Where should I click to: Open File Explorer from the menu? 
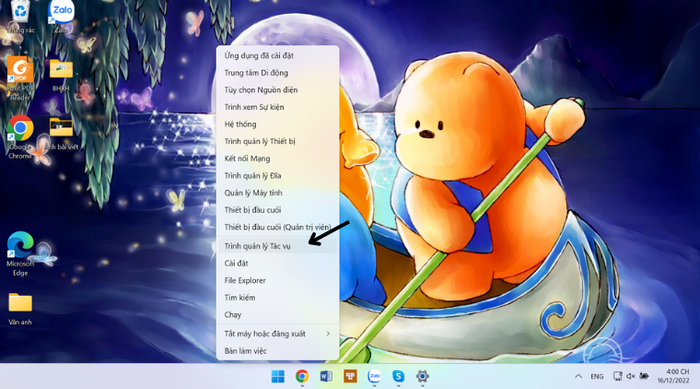278,280
